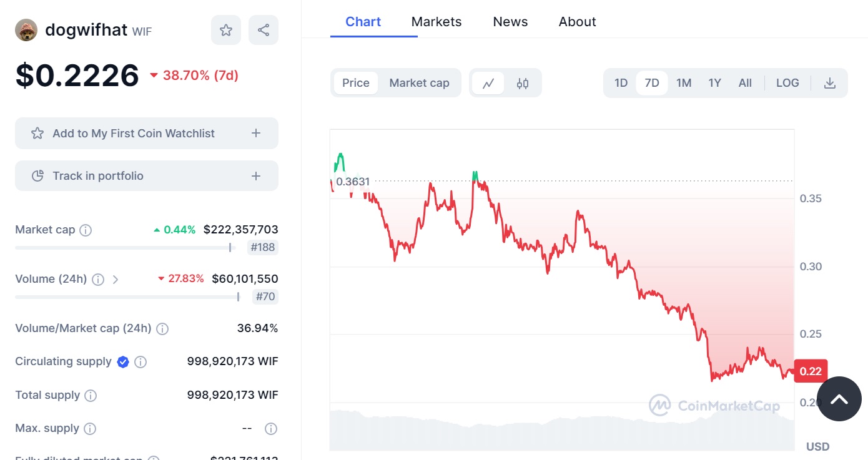Open the About tab

577,22
